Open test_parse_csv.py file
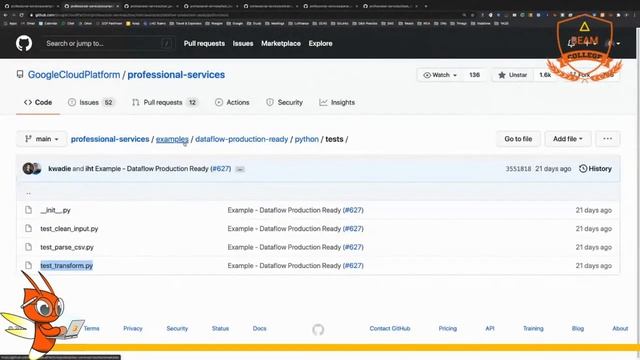Image resolution: width=640 pixels, height=360 pixels. click(x=67, y=247)
